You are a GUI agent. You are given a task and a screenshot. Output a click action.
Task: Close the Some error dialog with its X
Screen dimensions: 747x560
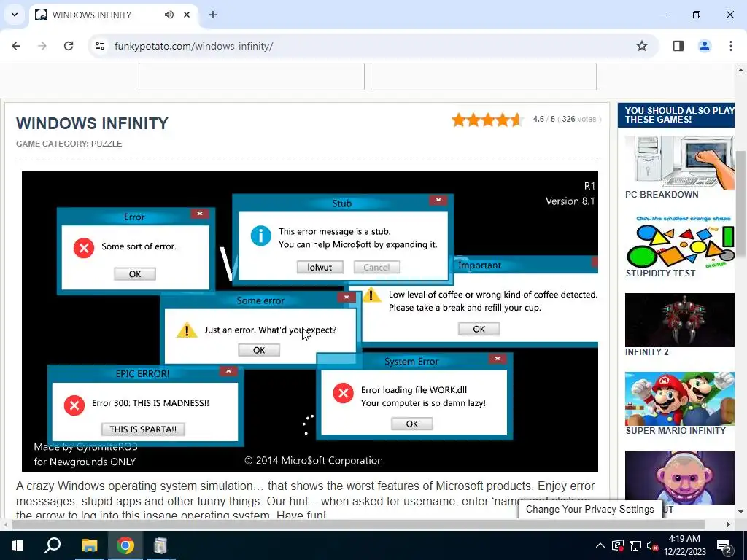pyautogui.click(x=347, y=297)
